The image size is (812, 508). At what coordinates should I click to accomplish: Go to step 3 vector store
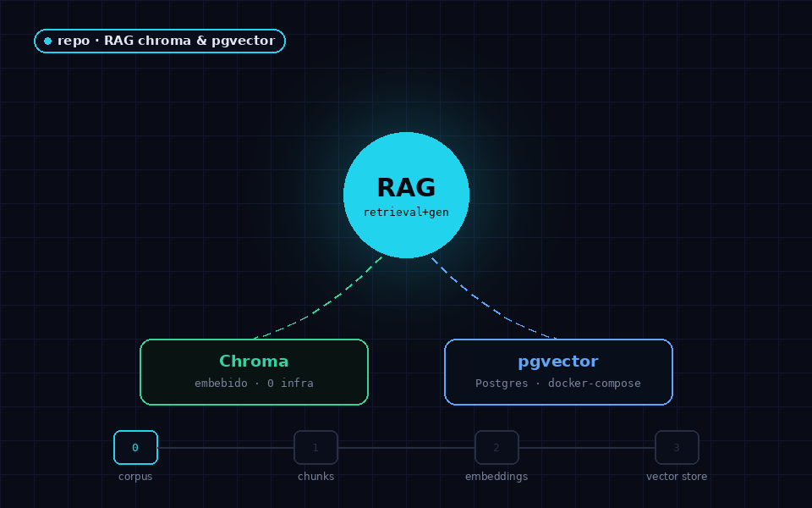coord(677,447)
